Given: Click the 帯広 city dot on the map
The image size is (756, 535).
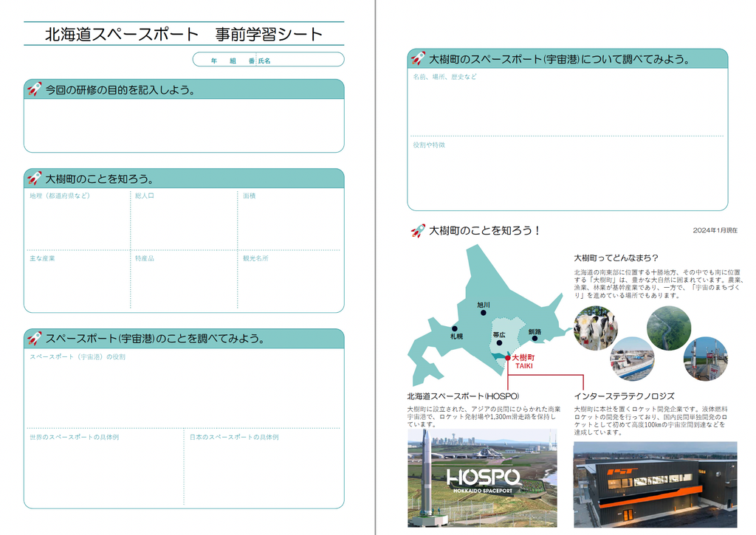Looking at the screenshot, I should click(499, 343).
